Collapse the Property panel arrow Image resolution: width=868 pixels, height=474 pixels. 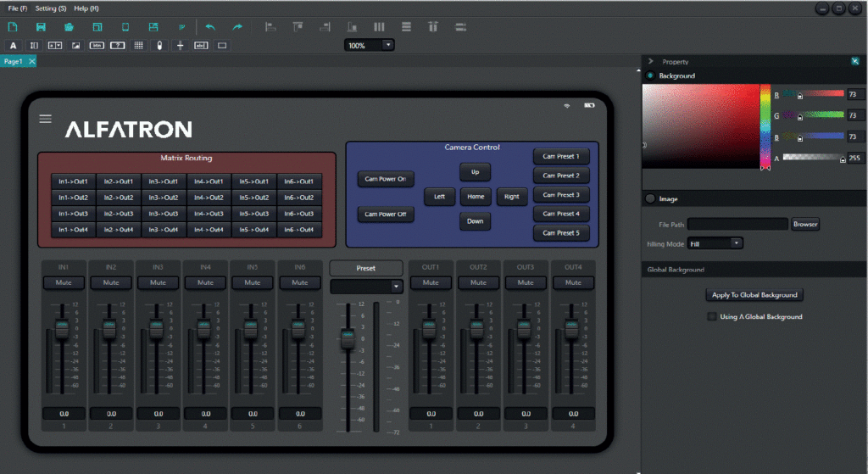point(651,61)
